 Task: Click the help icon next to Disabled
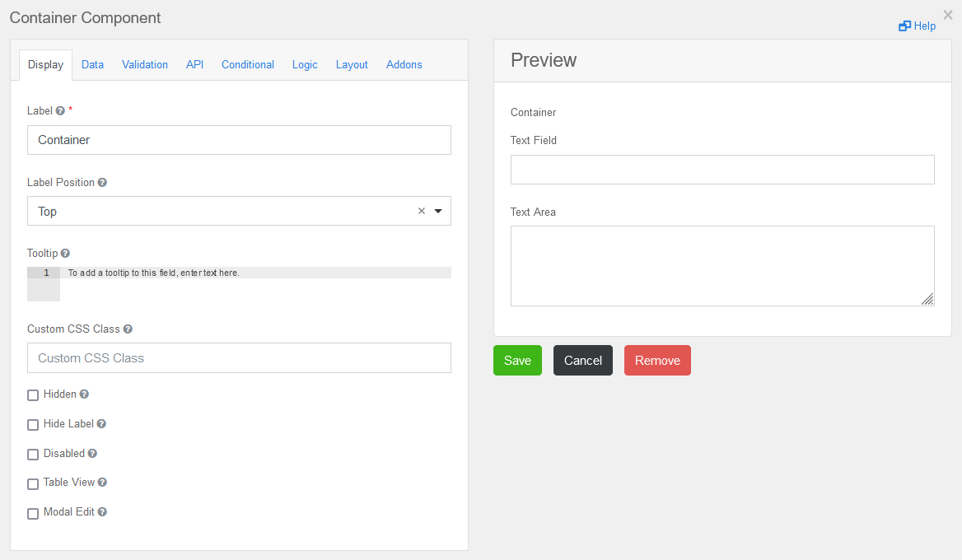(x=92, y=453)
